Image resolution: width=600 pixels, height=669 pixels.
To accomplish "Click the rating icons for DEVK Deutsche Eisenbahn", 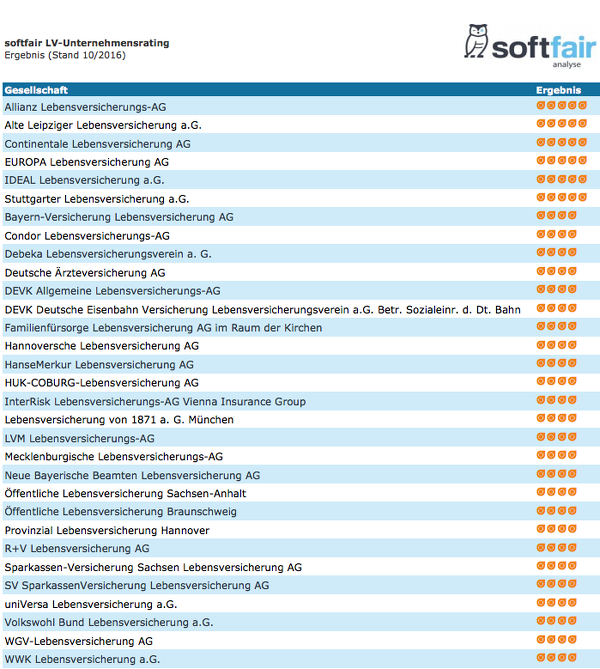I will point(556,308).
